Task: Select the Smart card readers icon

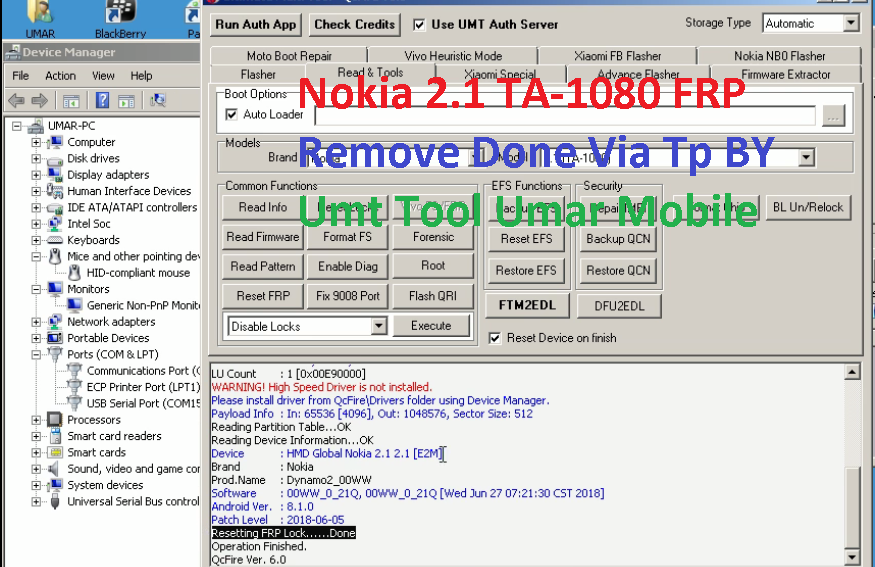Action: (55, 436)
